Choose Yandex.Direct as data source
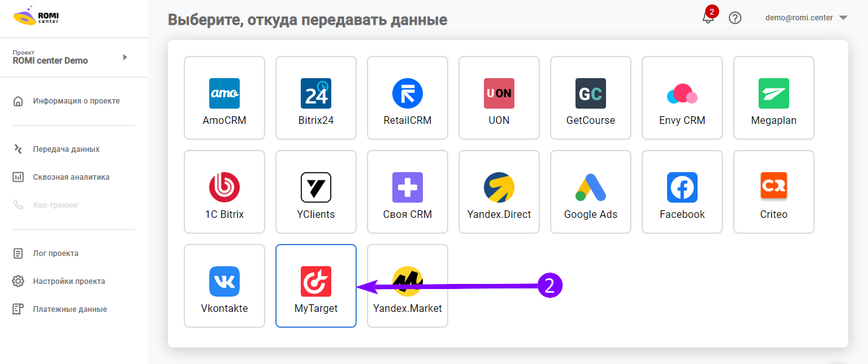The width and height of the screenshot is (868, 364). (x=499, y=192)
